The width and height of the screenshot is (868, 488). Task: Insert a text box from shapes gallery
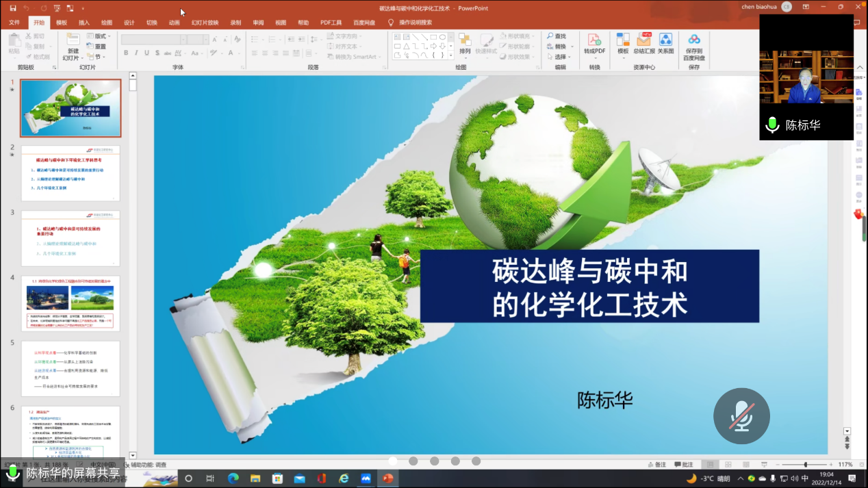click(x=398, y=37)
